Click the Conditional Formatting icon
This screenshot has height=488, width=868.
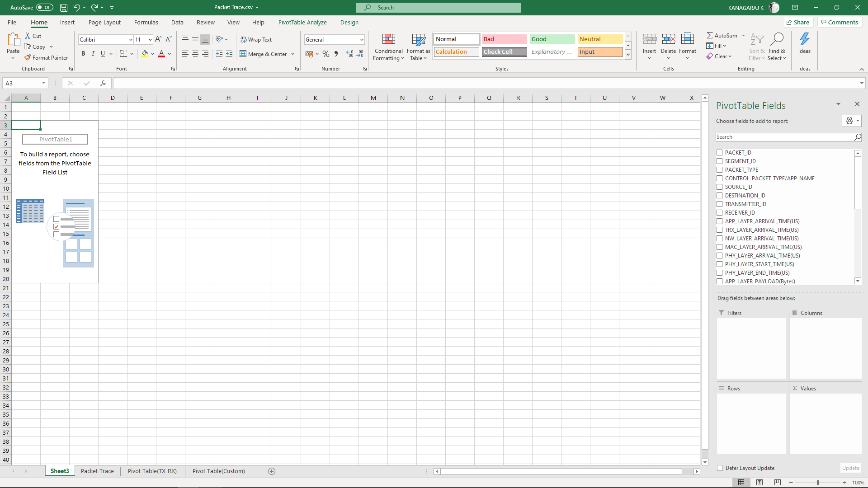click(x=388, y=39)
